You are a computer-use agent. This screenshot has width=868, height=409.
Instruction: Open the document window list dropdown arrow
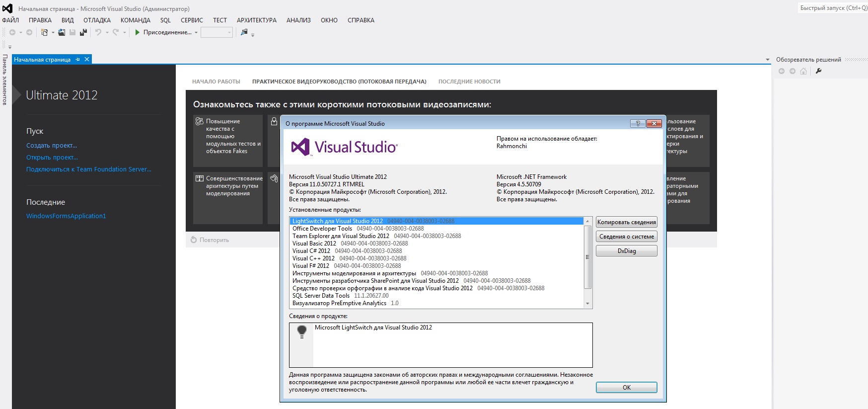[768, 60]
